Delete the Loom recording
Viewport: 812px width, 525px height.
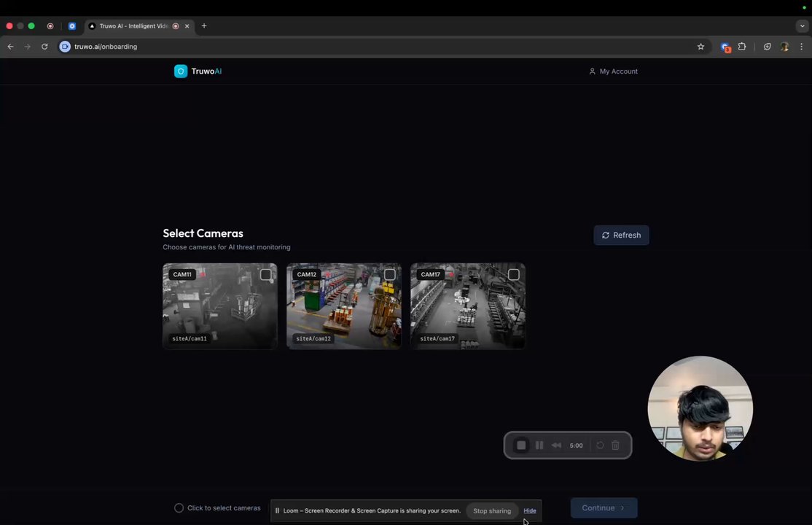coord(615,446)
